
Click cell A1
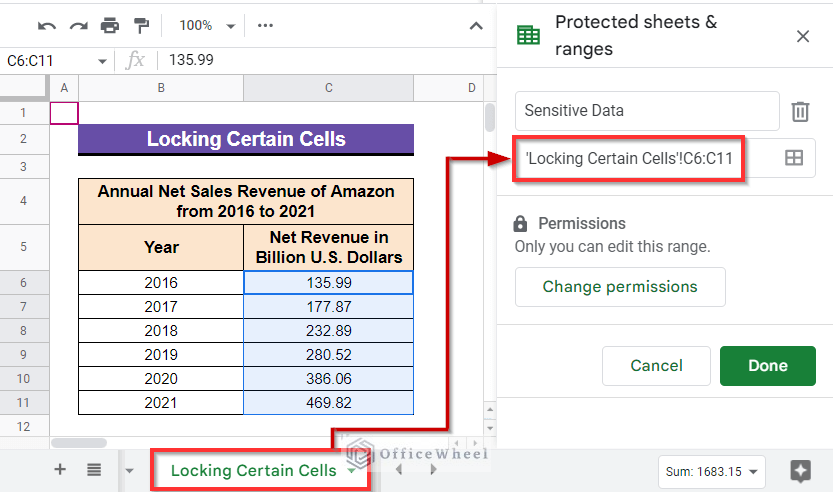(x=64, y=113)
